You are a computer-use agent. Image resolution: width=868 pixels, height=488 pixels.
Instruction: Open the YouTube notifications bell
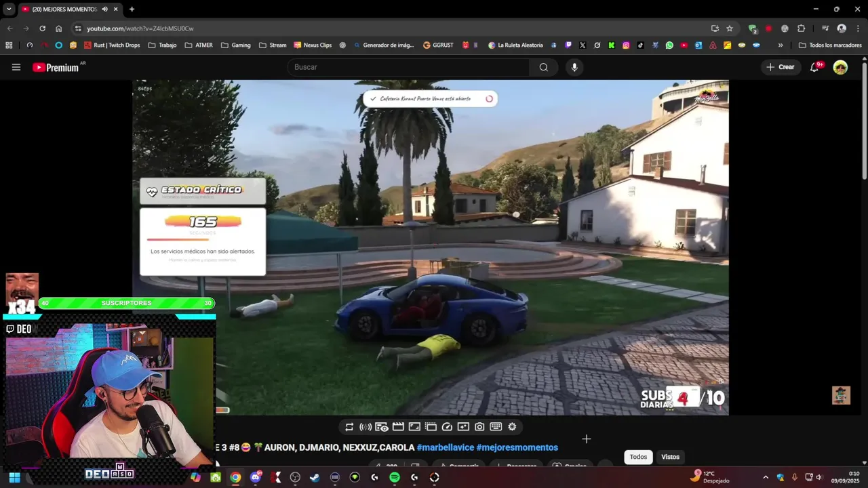point(815,67)
